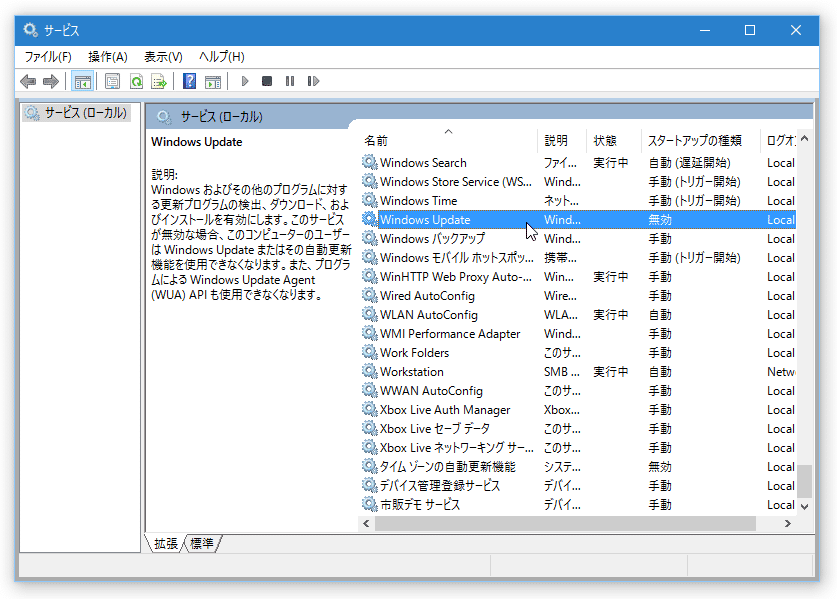Click the サービス title bar gear icon
The height and width of the screenshot is (599, 837).
tap(30, 30)
